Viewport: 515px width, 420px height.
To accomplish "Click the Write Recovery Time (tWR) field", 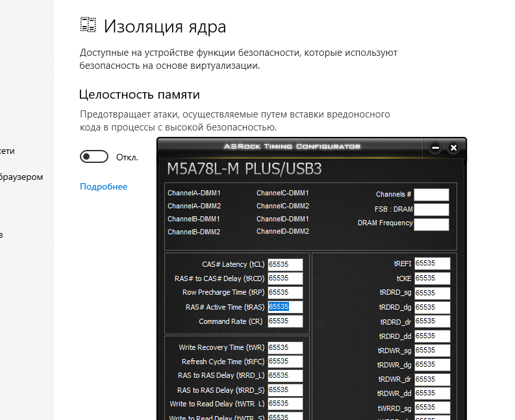I will (285, 347).
